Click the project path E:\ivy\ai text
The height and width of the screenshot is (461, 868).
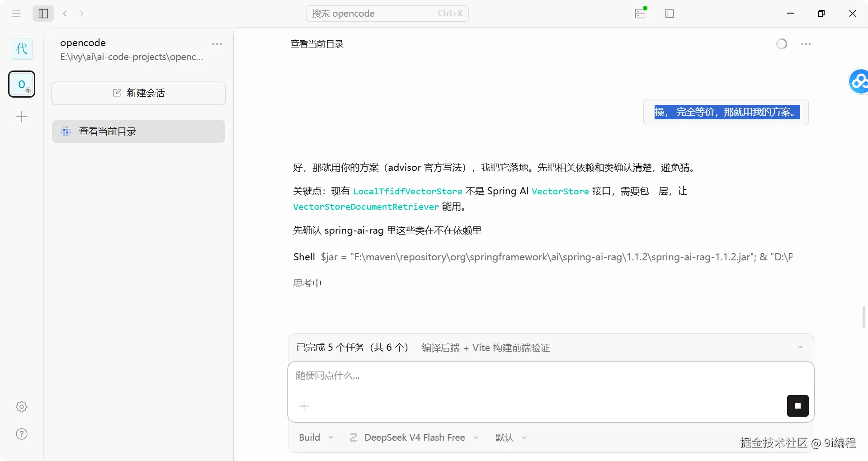pyautogui.click(x=132, y=57)
